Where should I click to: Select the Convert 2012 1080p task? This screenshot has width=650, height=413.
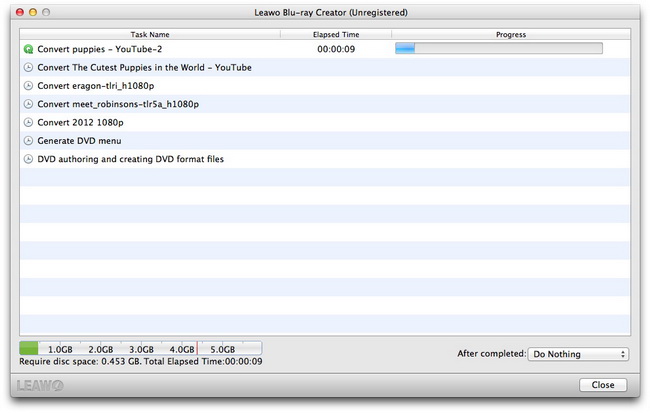click(x=325, y=122)
